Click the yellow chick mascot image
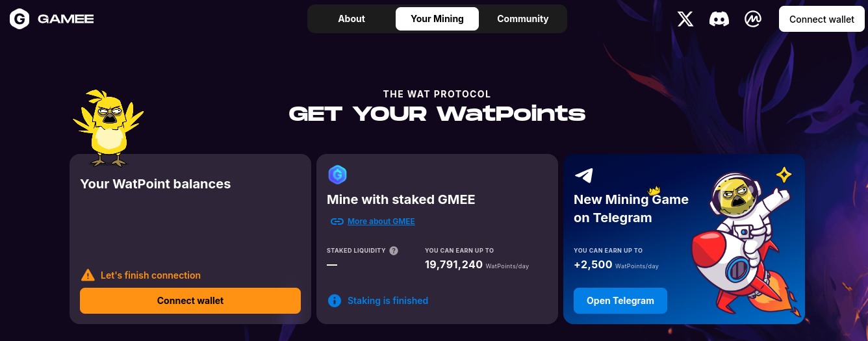868x341 pixels. 108,127
